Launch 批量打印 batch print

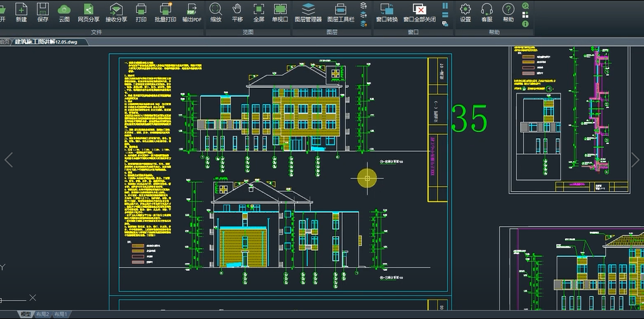[166, 11]
